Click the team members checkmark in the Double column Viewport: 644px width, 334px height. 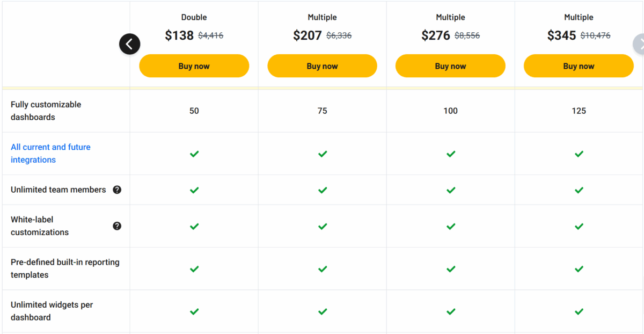(x=194, y=190)
